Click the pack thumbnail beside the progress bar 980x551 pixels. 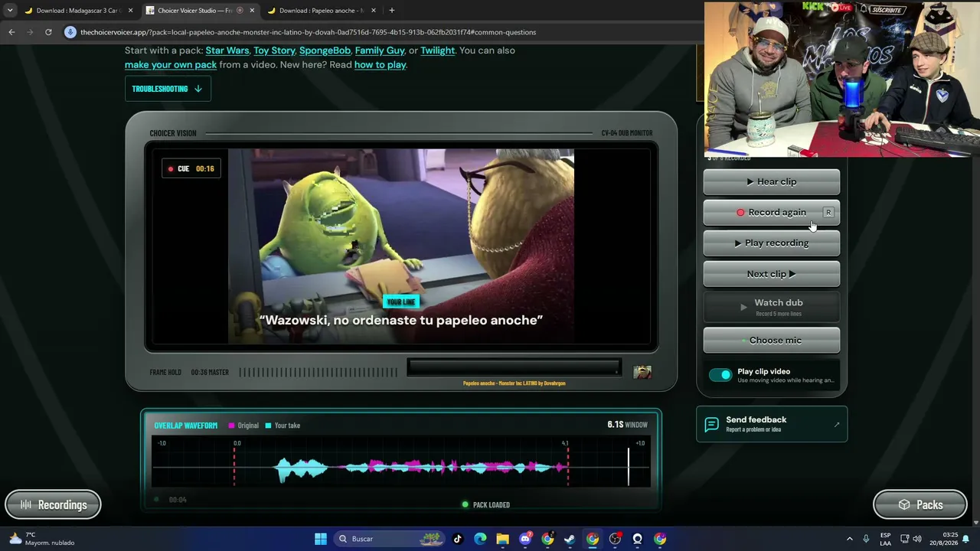(642, 372)
